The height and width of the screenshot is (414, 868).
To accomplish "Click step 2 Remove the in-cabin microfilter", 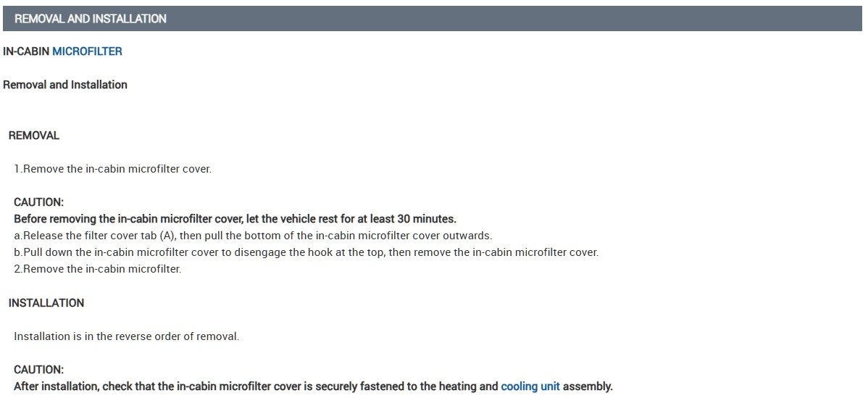I will point(97,269).
